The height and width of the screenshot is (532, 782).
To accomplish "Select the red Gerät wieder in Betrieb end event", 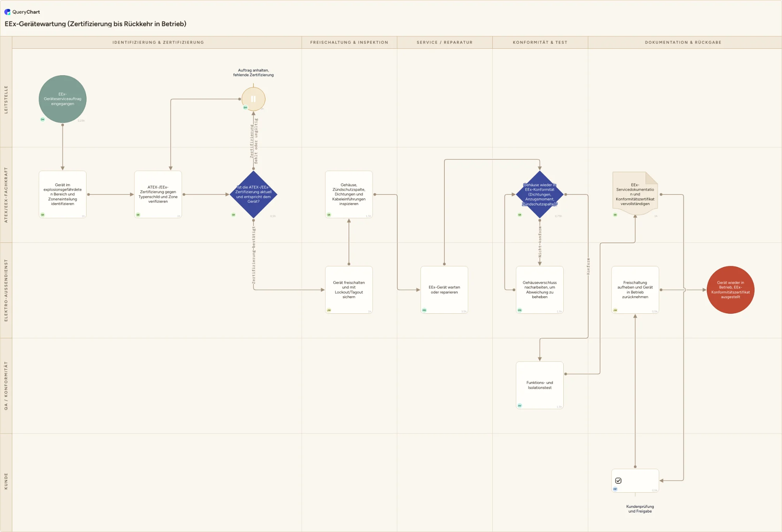I will [x=731, y=290].
